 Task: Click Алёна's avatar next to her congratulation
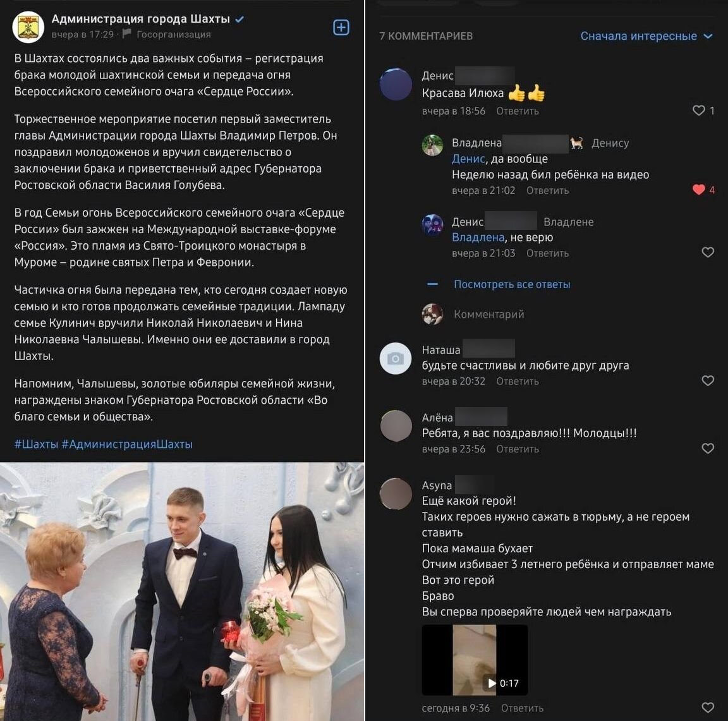point(396,426)
